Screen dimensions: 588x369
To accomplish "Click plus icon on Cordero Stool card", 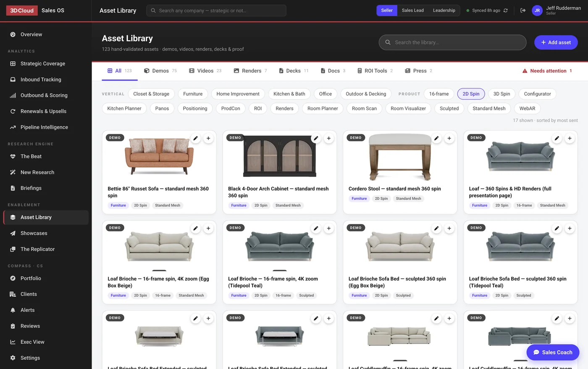I will [x=449, y=138].
